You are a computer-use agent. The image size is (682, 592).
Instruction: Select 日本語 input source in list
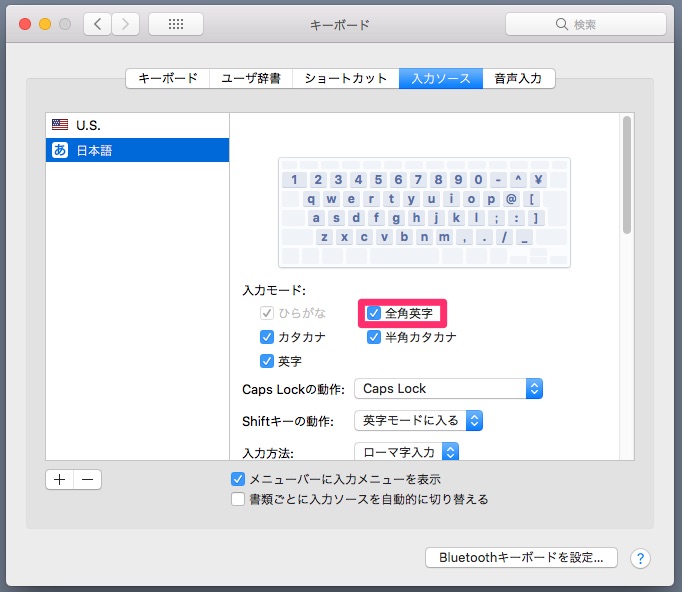tap(137, 150)
